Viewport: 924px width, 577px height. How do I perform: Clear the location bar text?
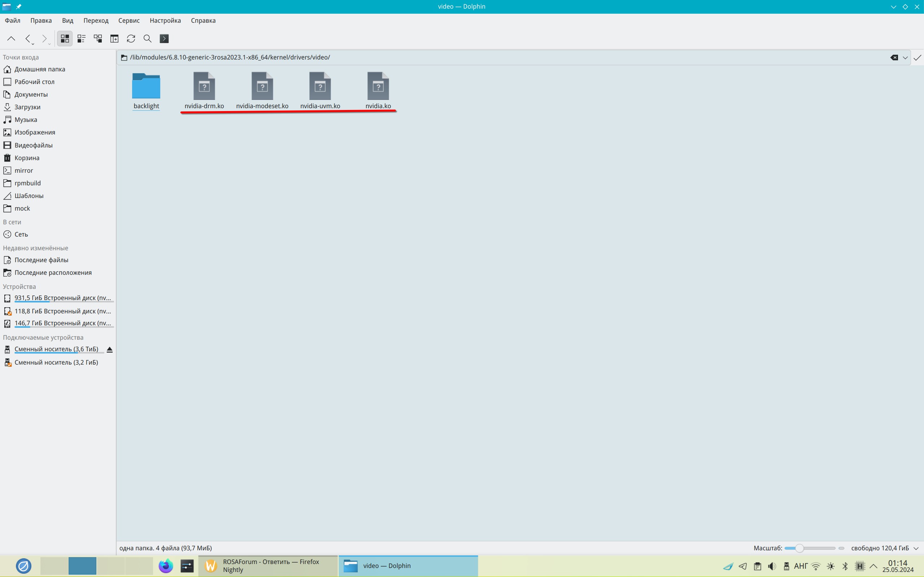894,58
